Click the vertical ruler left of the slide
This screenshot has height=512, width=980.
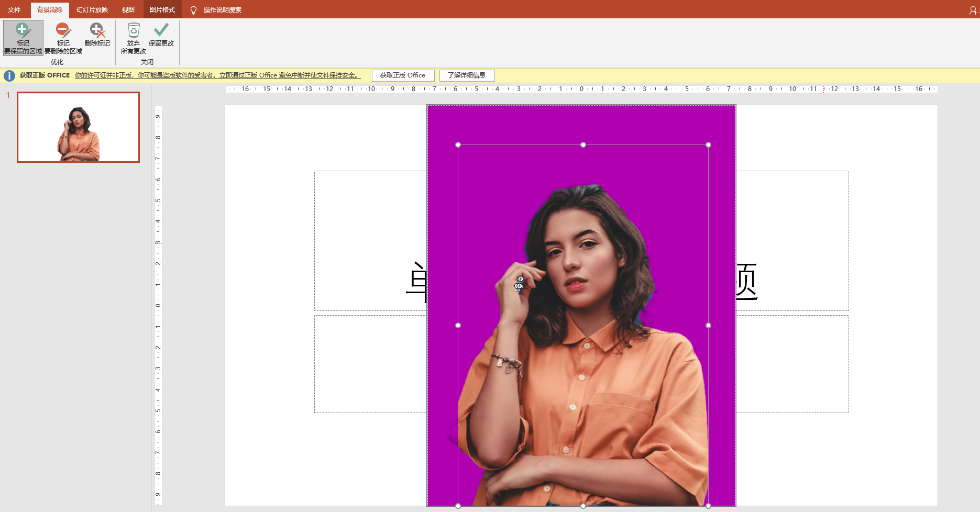(x=158, y=305)
